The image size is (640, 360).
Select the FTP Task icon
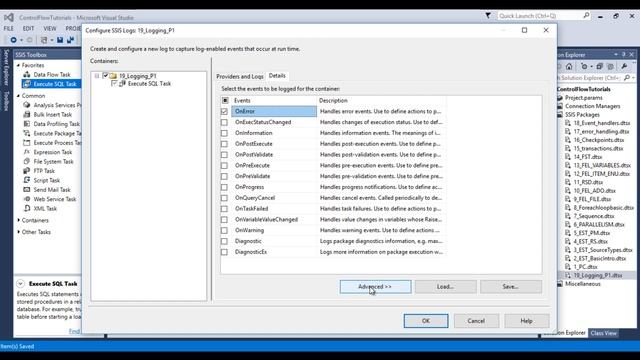pos(27,171)
